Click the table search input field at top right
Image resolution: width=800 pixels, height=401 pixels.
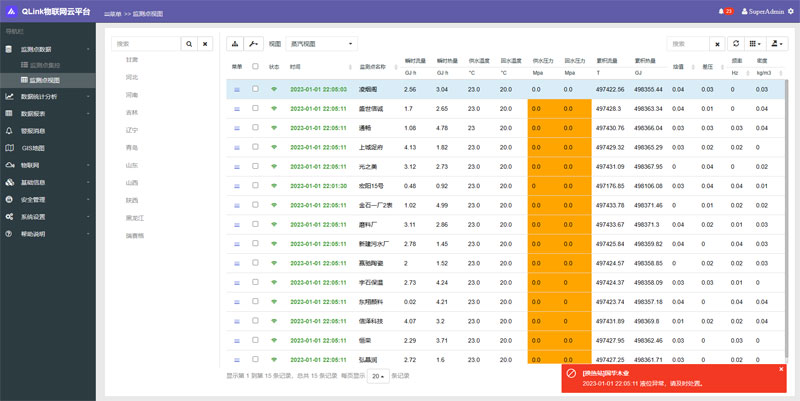pos(688,44)
